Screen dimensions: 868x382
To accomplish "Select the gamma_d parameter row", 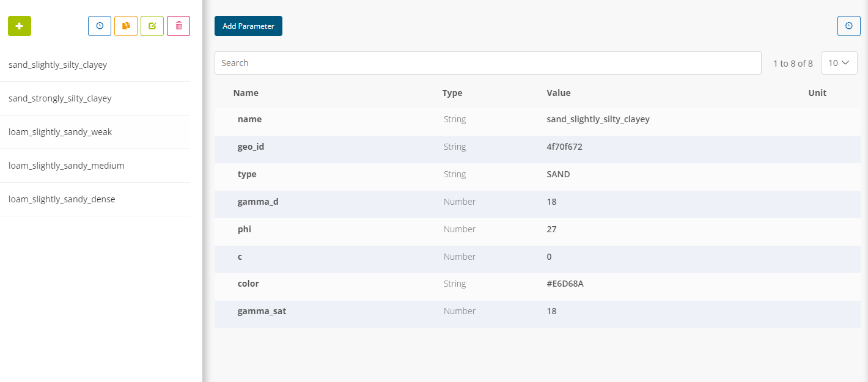I will [258, 202].
